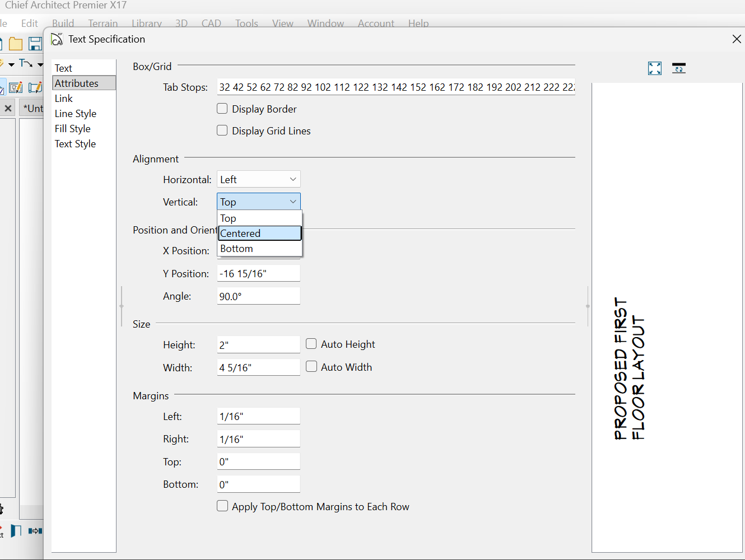Choose Centered in the Vertical list
The image size is (745, 560).
tap(260, 234)
